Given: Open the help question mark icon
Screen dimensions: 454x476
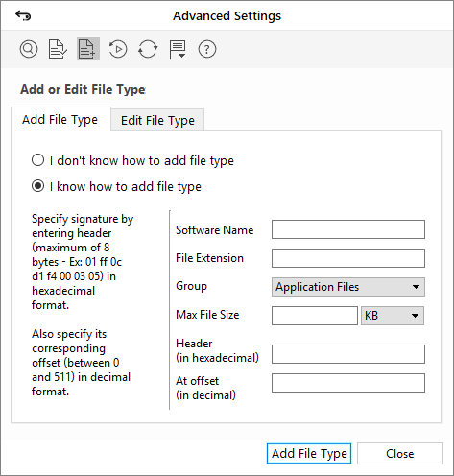Looking at the screenshot, I should (207, 49).
